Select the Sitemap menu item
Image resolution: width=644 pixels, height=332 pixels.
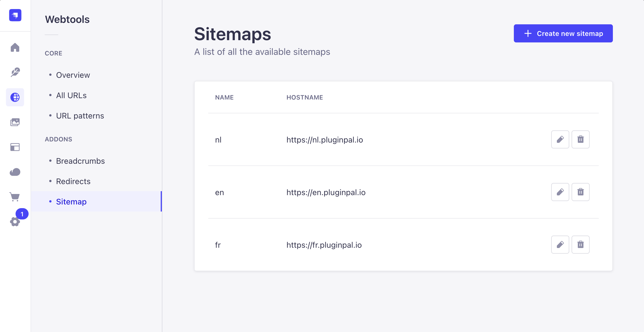(96, 201)
